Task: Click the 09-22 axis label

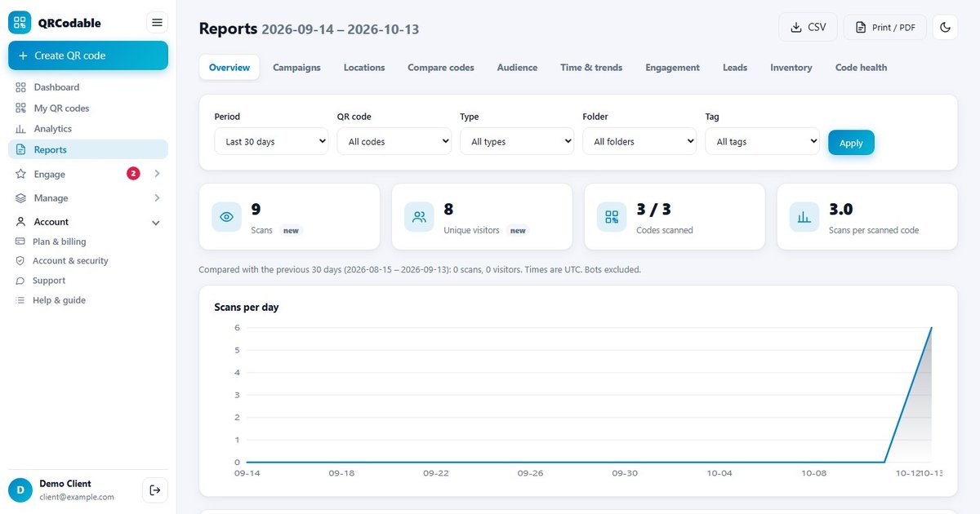Action: tap(436, 473)
